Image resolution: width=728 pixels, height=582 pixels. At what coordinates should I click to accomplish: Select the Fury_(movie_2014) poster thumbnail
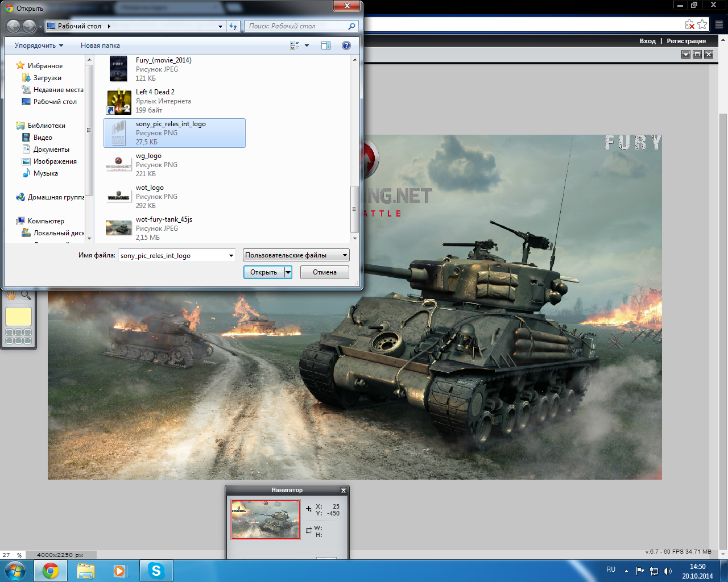point(118,69)
